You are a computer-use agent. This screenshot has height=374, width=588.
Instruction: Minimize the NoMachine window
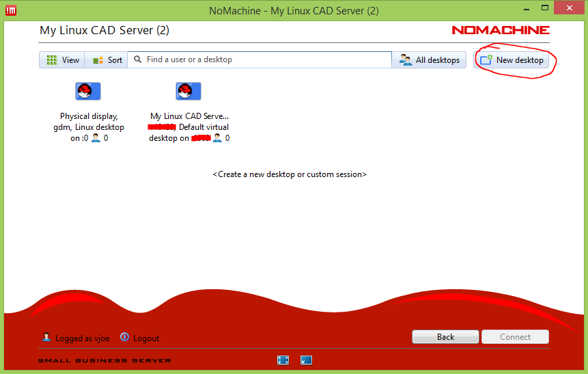click(x=527, y=9)
